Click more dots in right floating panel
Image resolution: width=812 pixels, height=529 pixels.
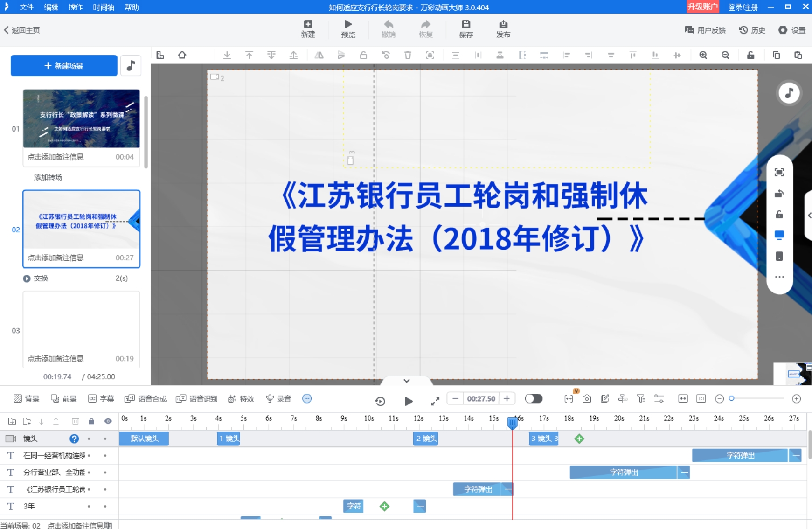(779, 277)
